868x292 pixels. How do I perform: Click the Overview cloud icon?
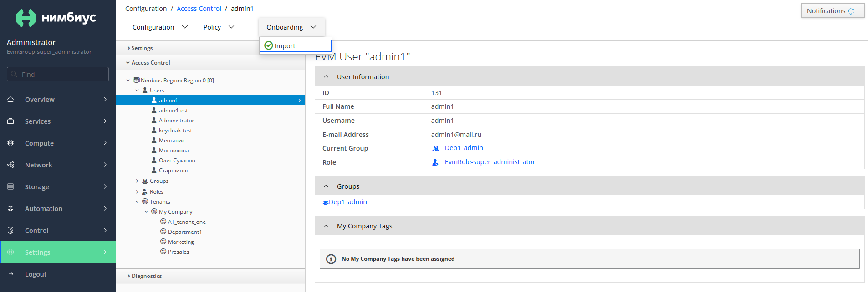(10, 99)
